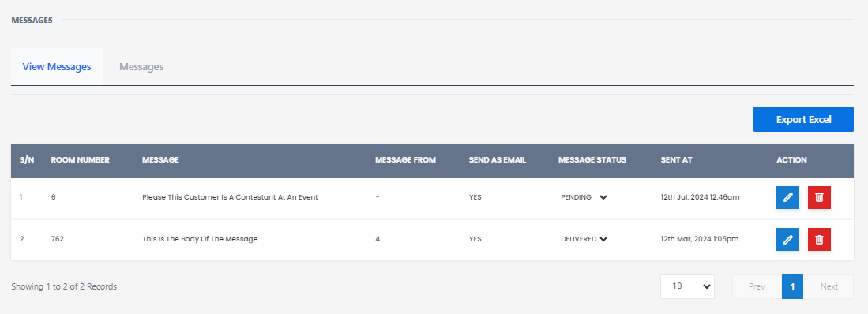
Task: Click the ACTION column header
Action: click(x=791, y=160)
